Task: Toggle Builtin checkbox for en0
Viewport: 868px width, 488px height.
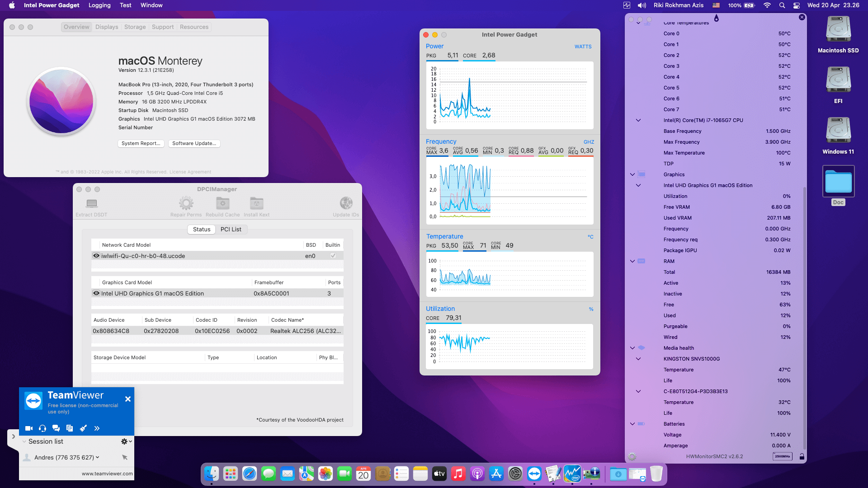Action: point(333,256)
